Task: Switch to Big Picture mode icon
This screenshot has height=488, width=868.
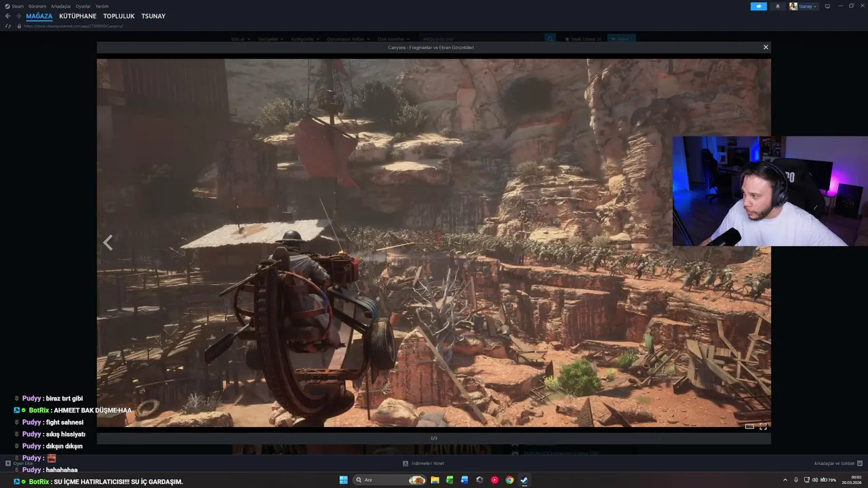Action: click(827, 6)
